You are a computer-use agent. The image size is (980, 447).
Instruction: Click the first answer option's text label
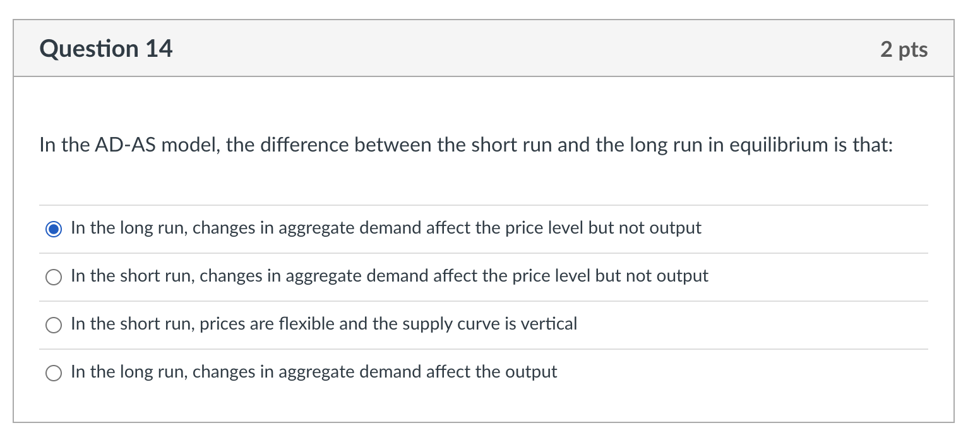(x=385, y=228)
